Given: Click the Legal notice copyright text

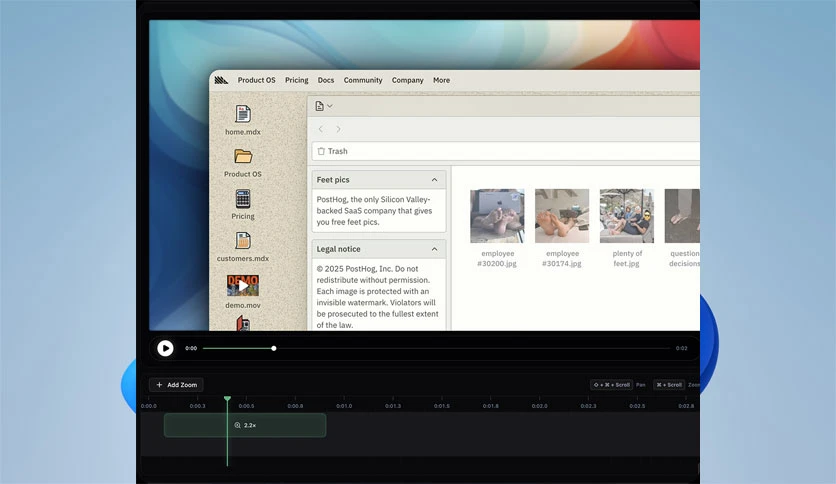Looking at the screenshot, I should [378, 297].
